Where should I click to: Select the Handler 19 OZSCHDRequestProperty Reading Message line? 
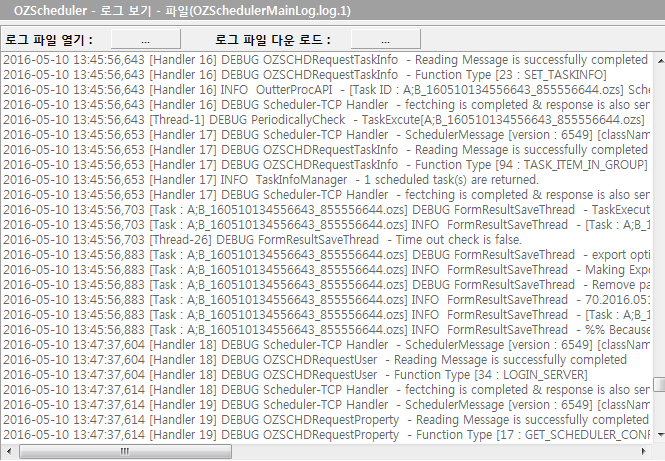coord(327,419)
